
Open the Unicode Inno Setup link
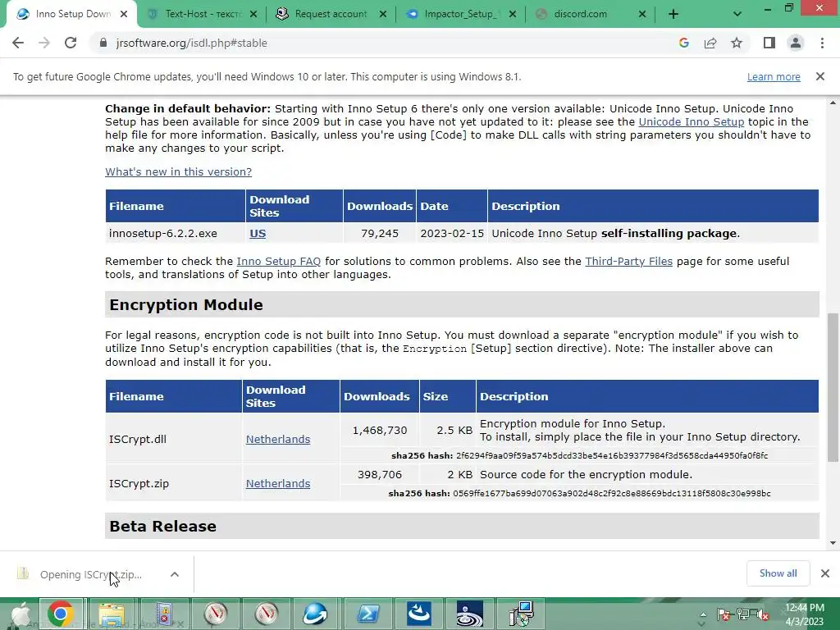coord(691,121)
